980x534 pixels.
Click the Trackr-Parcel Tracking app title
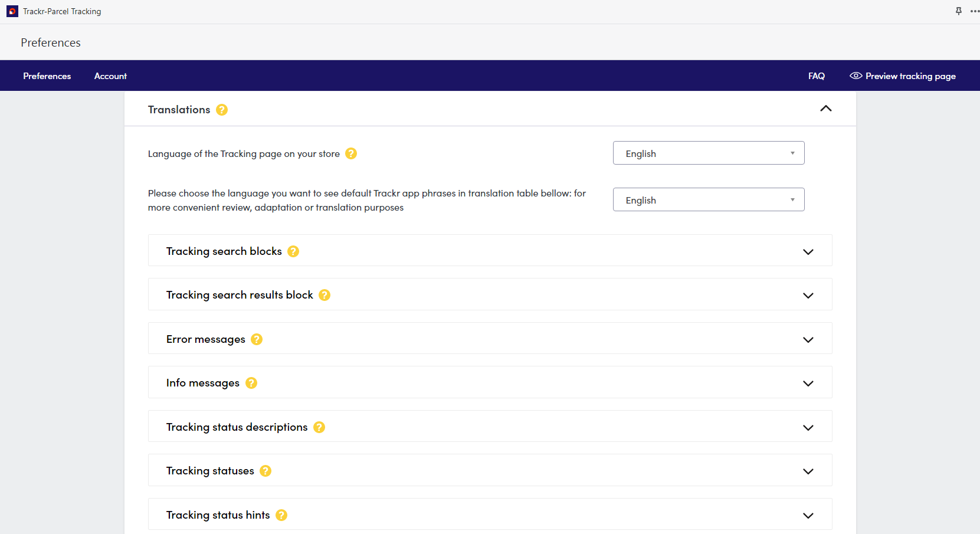62,11
